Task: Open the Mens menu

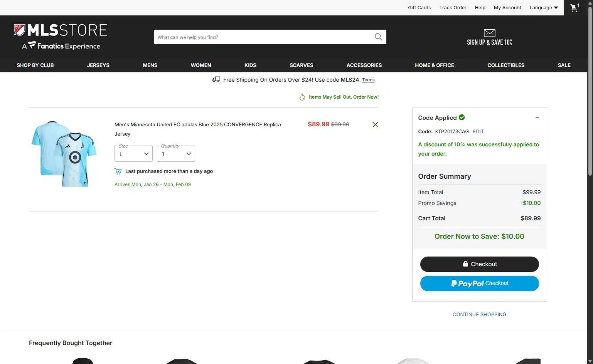Action: (x=150, y=65)
